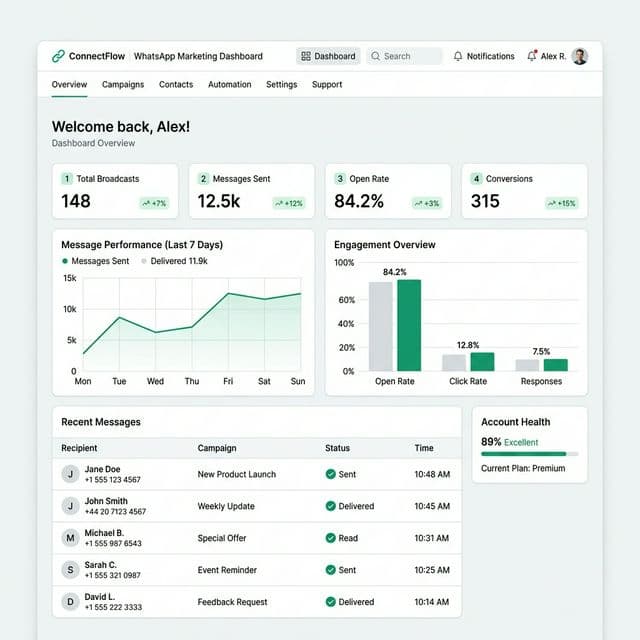Image resolution: width=640 pixels, height=640 pixels.
Task: Click the Account Health progress bar
Action: [x=529, y=454]
